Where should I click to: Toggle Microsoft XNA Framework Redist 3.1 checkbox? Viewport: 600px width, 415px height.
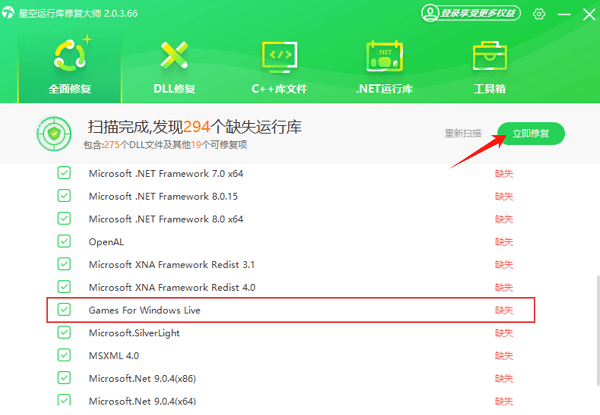pyautogui.click(x=64, y=264)
